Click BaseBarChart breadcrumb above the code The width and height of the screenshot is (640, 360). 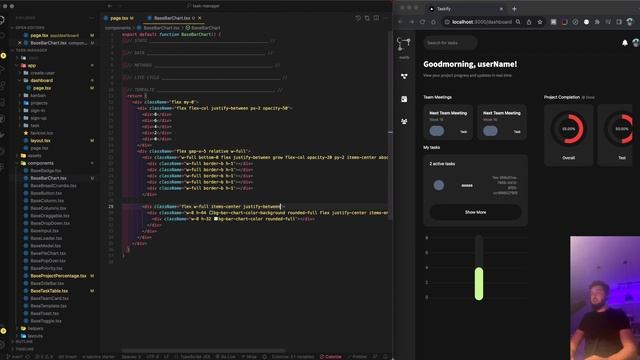click(203, 28)
